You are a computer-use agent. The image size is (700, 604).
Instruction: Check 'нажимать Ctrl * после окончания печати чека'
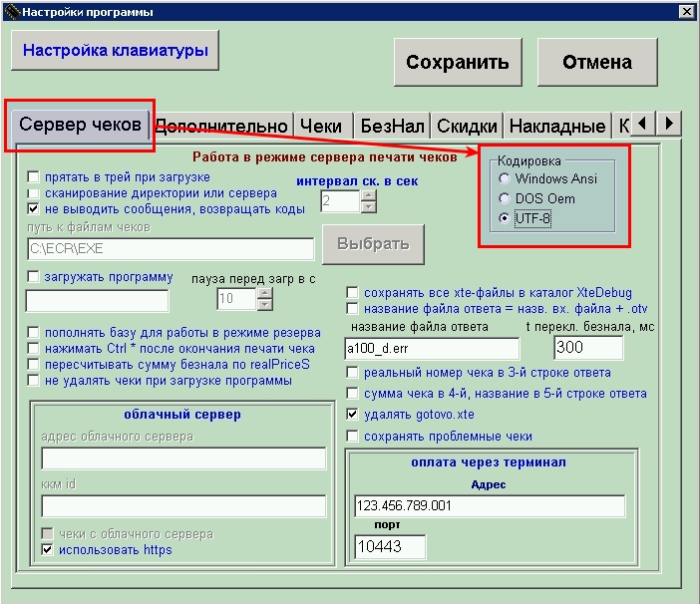click(x=33, y=348)
